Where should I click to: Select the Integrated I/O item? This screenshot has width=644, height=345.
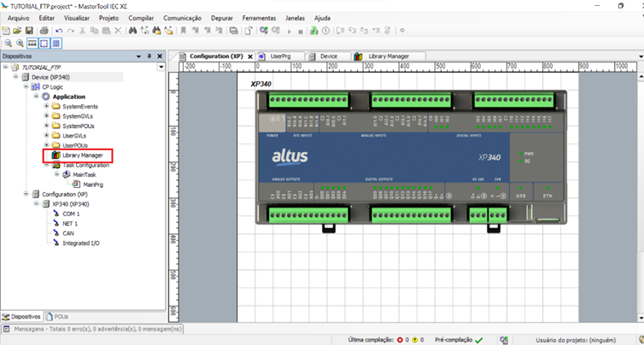click(80, 243)
